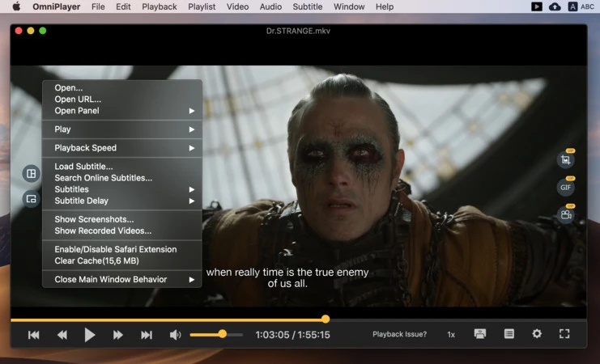Select Clear Cache(15,6 MB) option
Screen dimensions: 600x364
[x=96, y=261]
